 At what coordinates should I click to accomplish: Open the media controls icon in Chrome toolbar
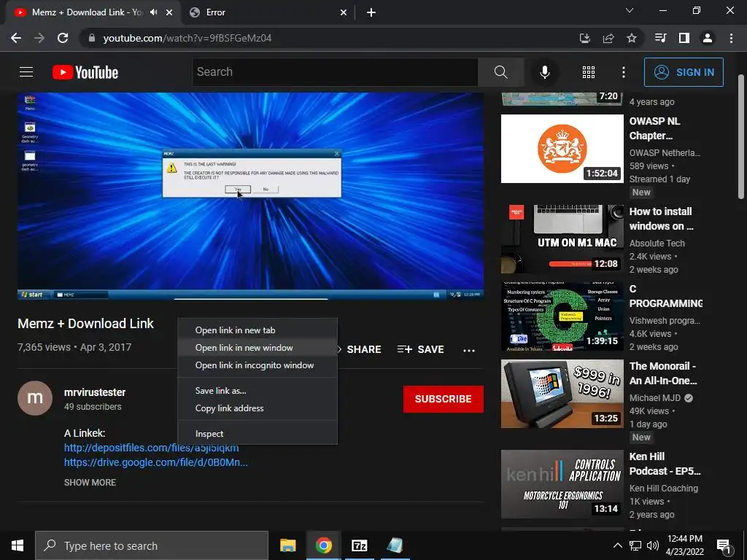click(660, 38)
